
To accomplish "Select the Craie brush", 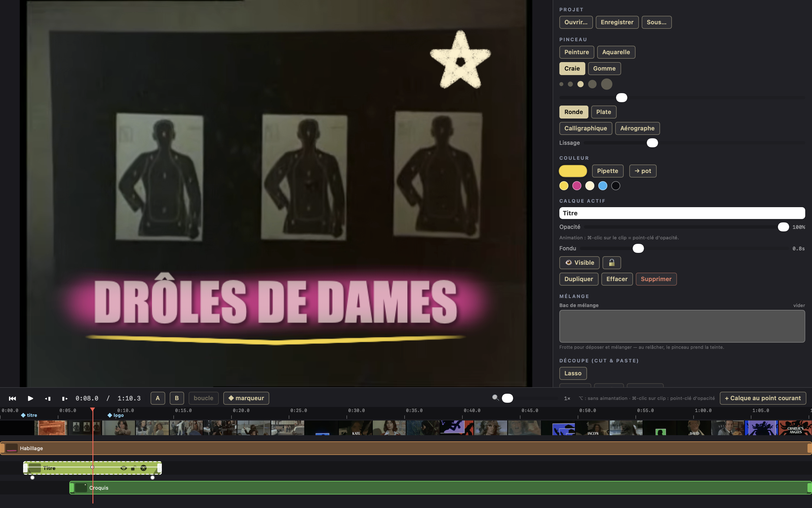I will click(572, 69).
